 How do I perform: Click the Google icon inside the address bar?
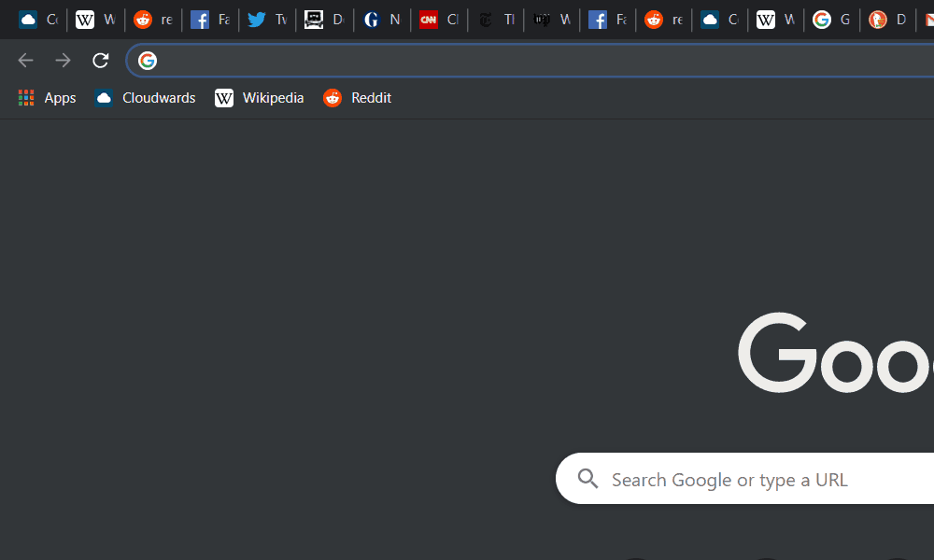coord(148,60)
